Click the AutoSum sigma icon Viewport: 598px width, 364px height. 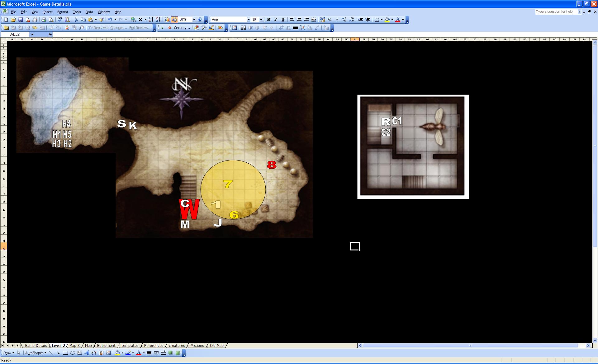coord(140,20)
